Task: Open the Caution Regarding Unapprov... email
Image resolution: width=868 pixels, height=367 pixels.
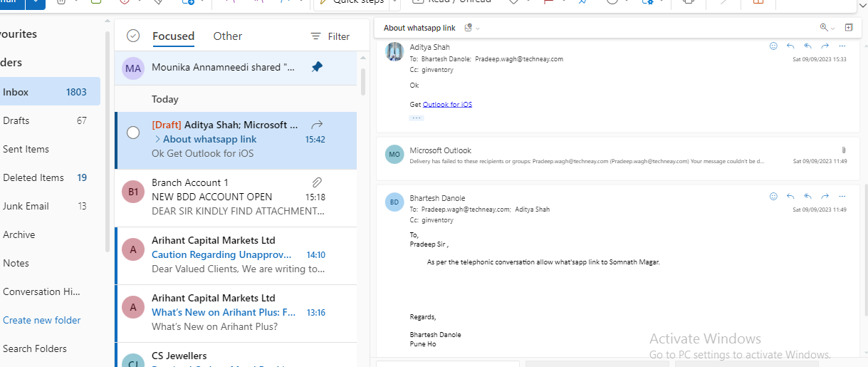Action: pyautogui.click(x=236, y=255)
